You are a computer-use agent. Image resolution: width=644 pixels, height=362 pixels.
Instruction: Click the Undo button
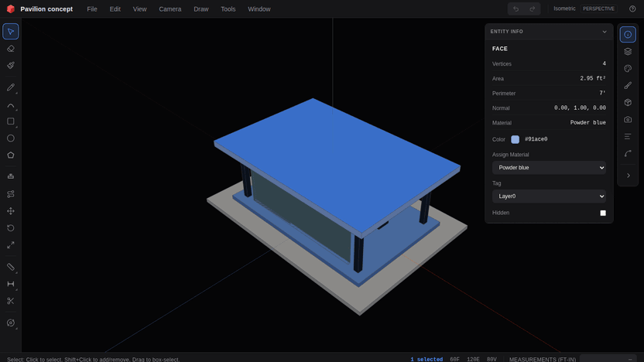pos(516,9)
